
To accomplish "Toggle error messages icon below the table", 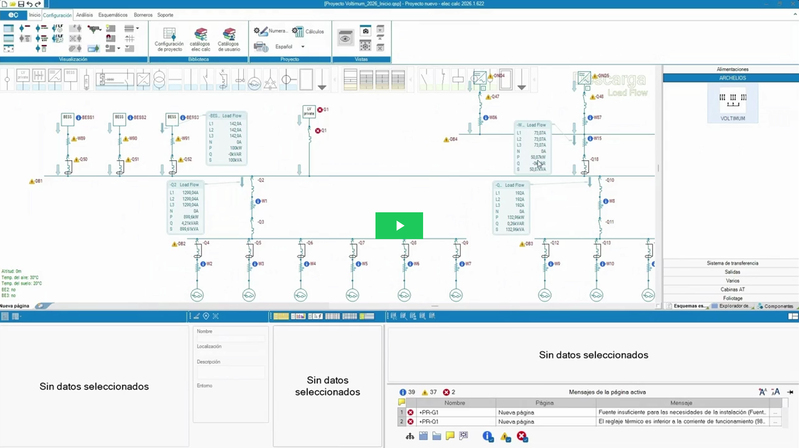I will [x=522, y=436].
